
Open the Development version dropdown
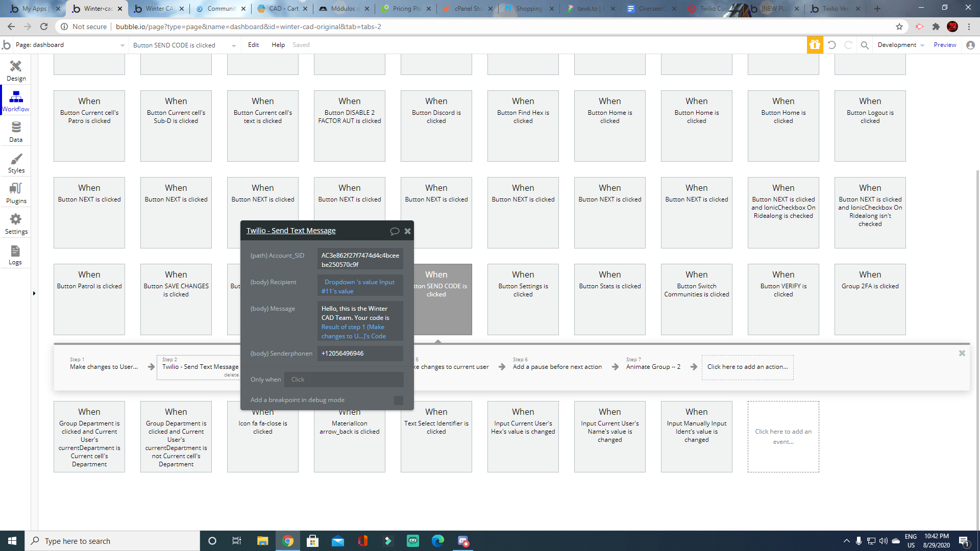click(901, 45)
